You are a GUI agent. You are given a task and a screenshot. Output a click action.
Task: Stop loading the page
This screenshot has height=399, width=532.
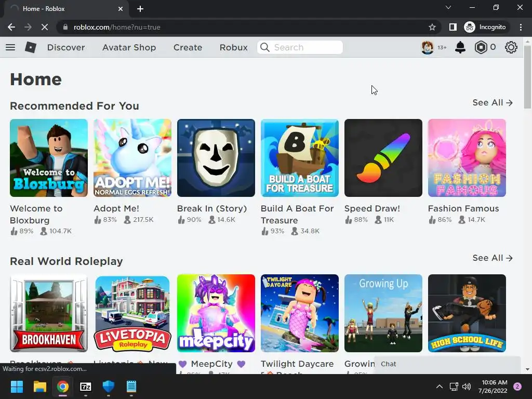(45, 27)
